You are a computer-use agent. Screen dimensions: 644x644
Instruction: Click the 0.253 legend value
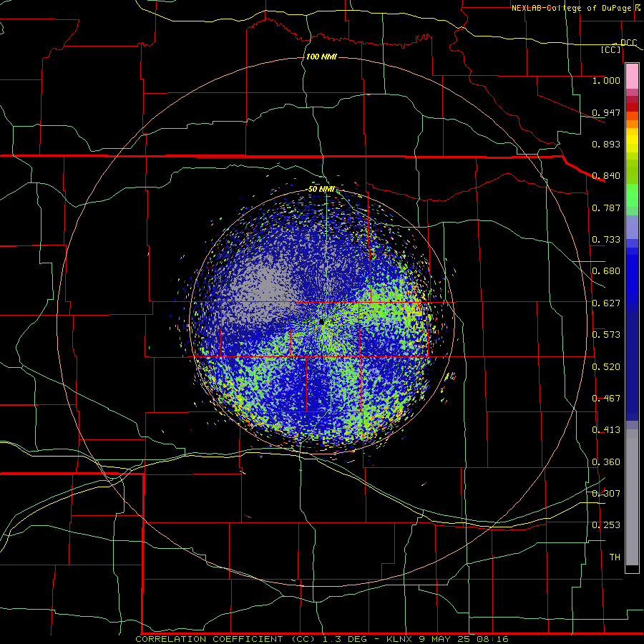point(606,525)
